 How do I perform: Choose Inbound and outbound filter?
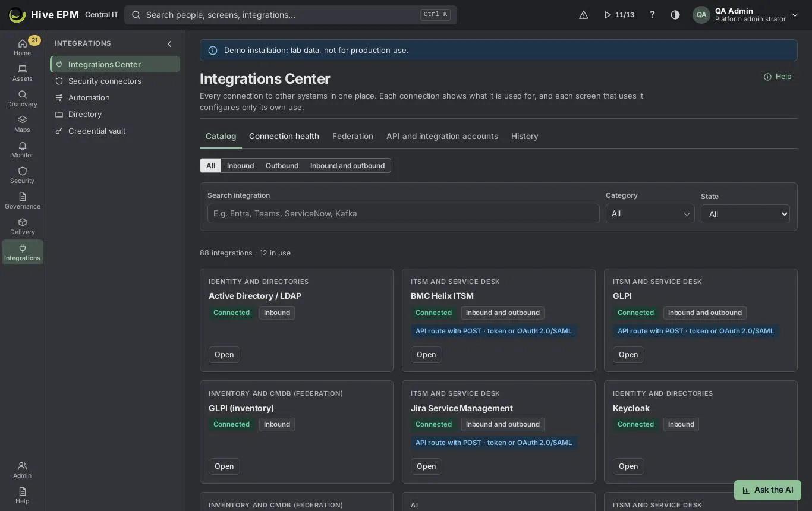[x=347, y=166]
